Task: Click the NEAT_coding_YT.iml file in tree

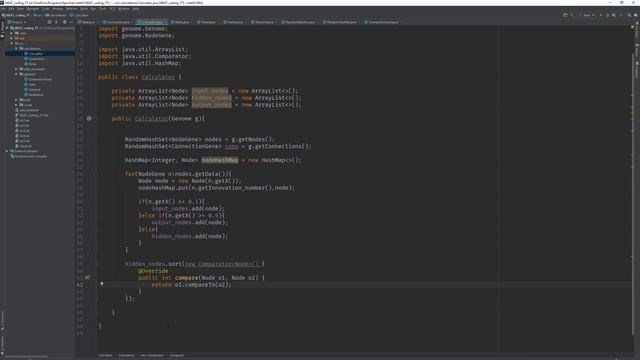Action: 31,115
